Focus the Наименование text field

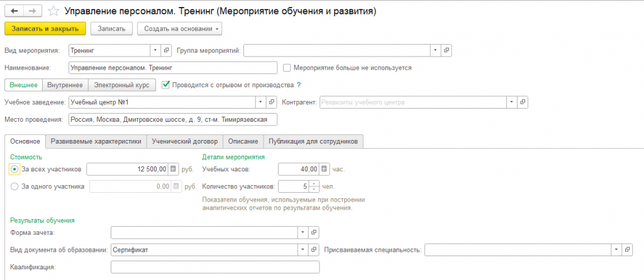pos(173,68)
